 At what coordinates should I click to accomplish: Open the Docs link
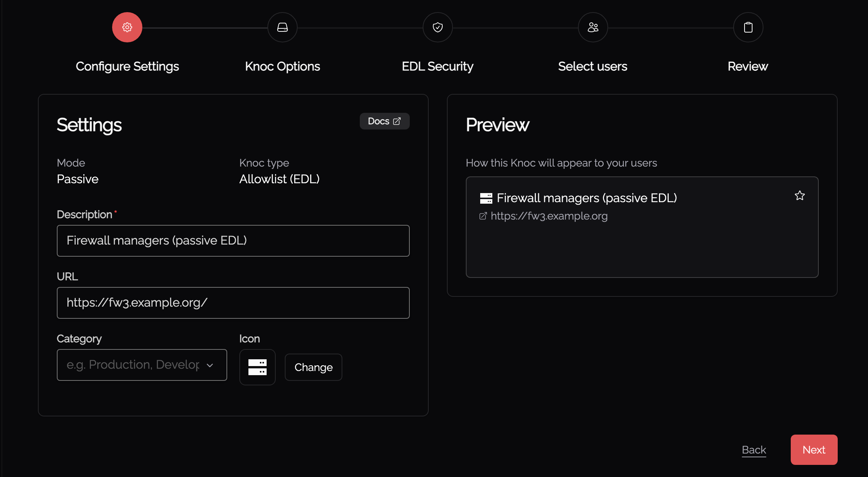click(384, 121)
